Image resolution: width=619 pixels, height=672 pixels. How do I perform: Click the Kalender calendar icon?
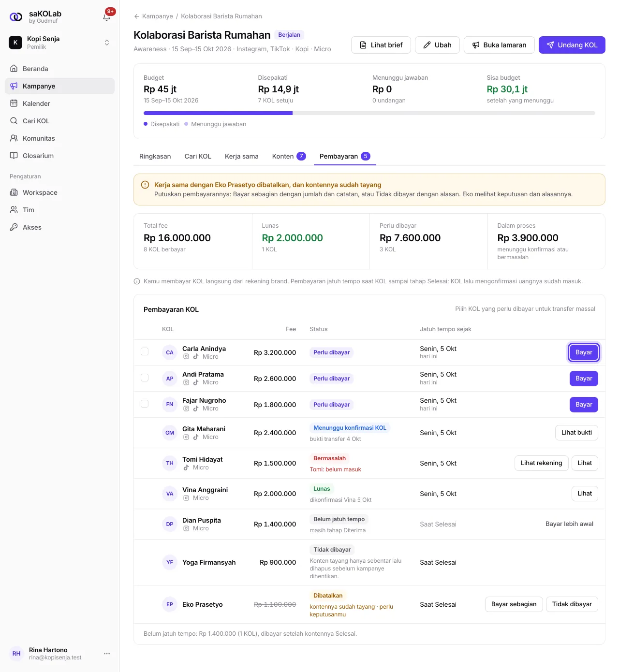(14, 103)
